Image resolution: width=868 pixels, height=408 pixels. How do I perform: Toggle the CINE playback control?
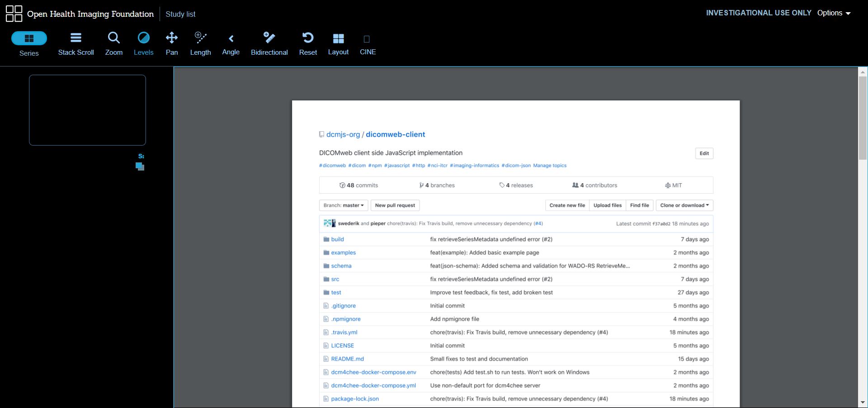click(368, 44)
